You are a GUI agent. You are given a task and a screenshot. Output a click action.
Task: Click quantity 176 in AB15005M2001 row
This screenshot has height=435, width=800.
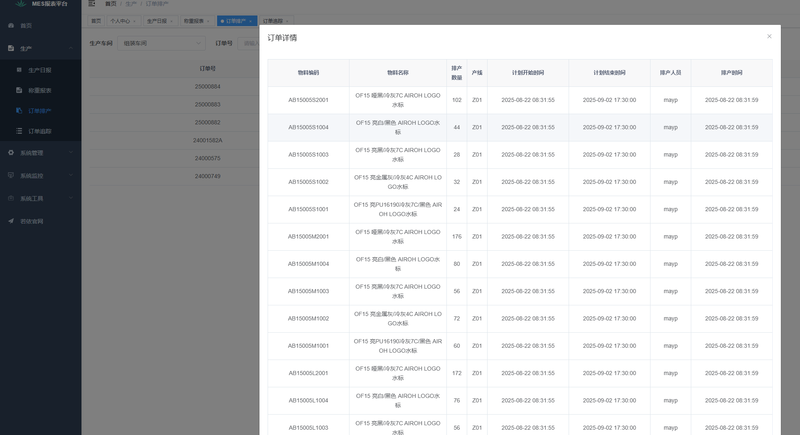[x=457, y=237]
